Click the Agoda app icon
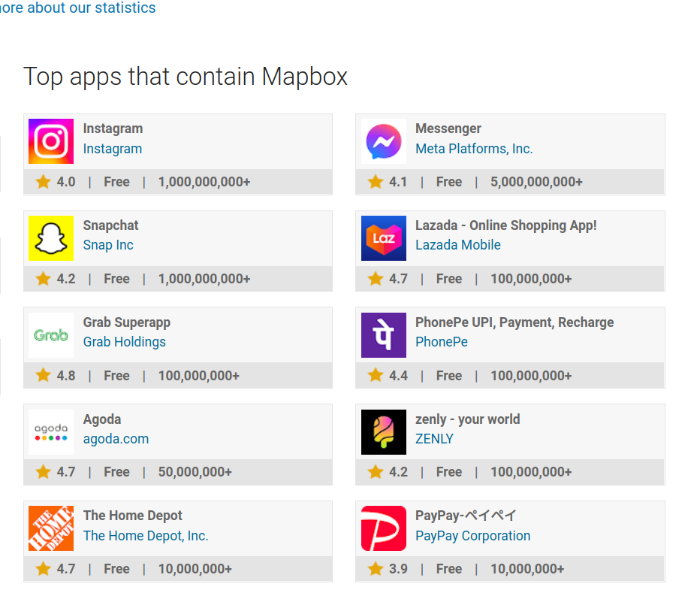The width and height of the screenshot is (700, 596). tap(50, 431)
